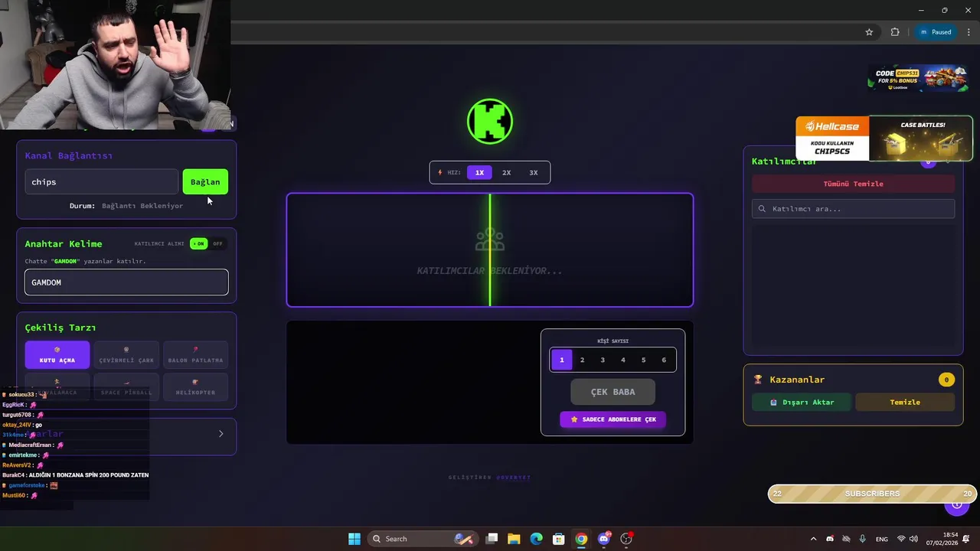Bookmark this page with the star icon
This screenshot has height=551, width=980.
[869, 32]
